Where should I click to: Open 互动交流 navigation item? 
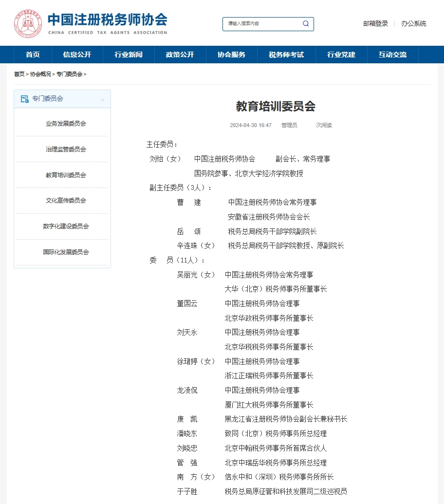(x=392, y=55)
